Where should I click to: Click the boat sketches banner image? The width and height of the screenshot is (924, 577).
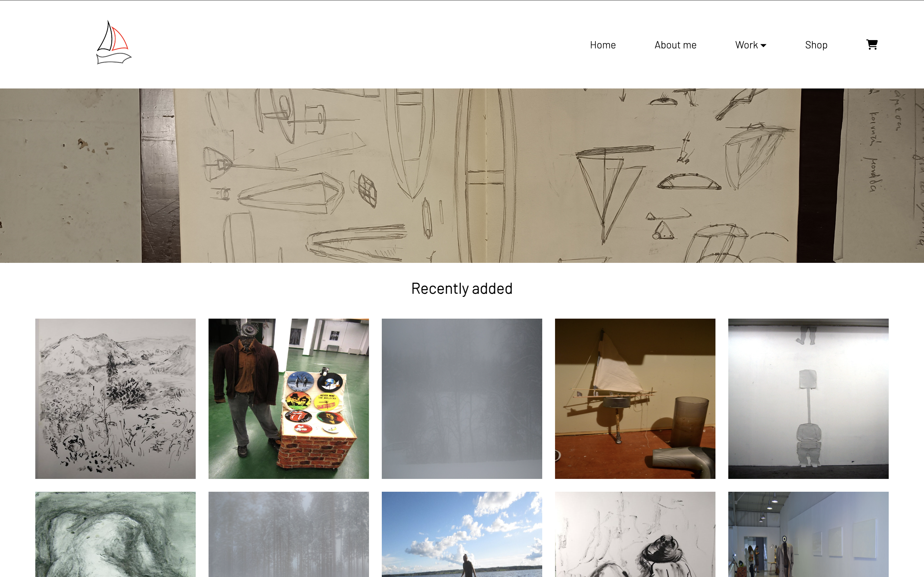tap(462, 176)
